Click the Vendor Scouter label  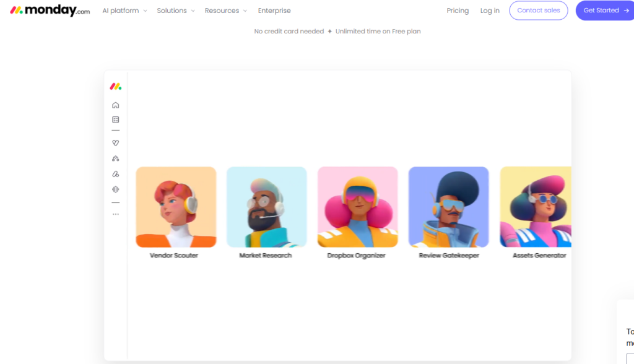174,255
